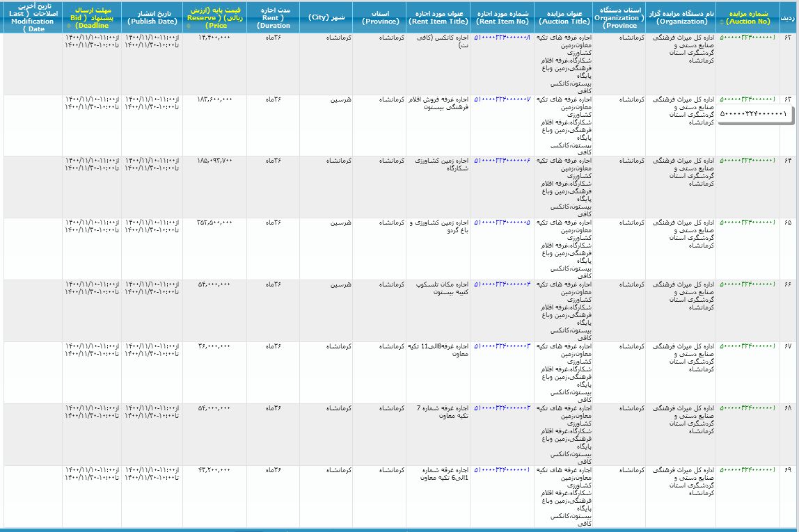Open green auction number link in row 64
The image size is (799, 532).
click(747, 161)
